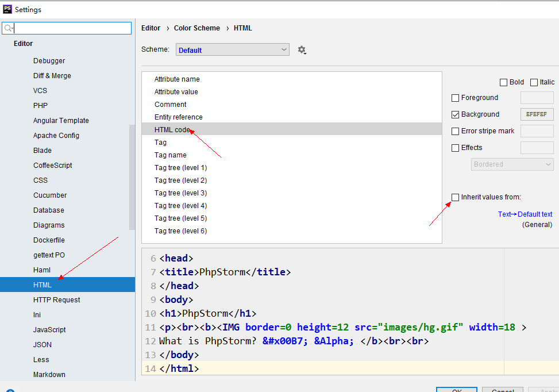Select Entity reference in the list
This screenshot has width=559, height=392.
click(292, 117)
